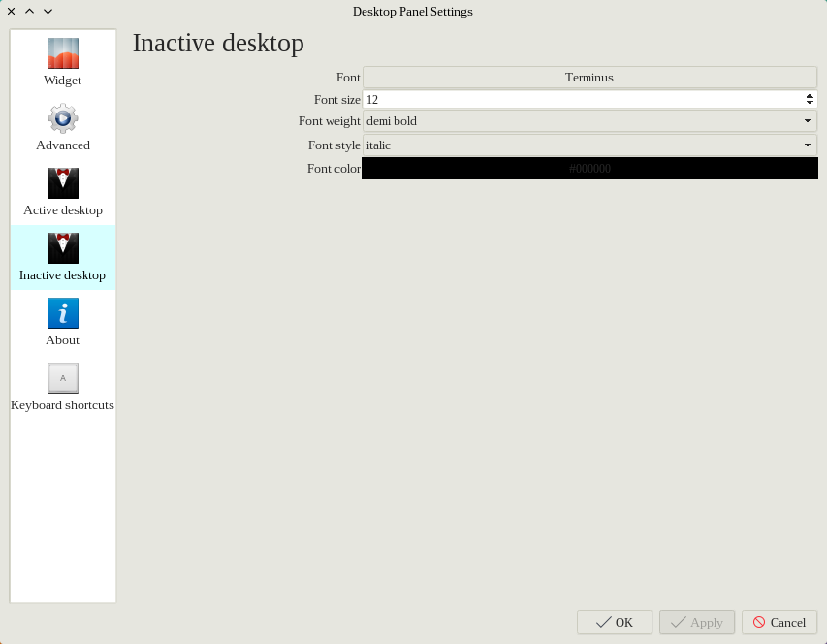Click the Desktop Panel Settings title bar
The width and height of the screenshot is (827, 644).
pyautogui.click(x=413, y=12)
